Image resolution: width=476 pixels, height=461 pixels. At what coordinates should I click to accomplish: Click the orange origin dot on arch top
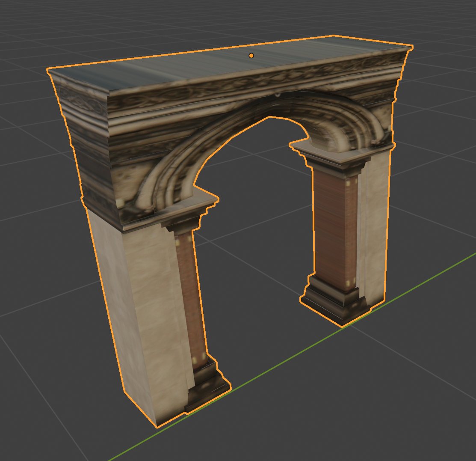pyautogui.click(x=251, y=56)
